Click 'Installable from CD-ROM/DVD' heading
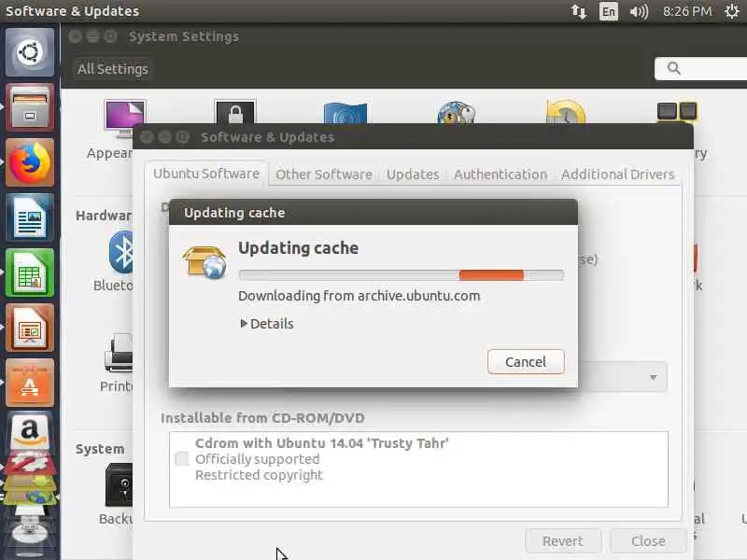 (262, 417)
